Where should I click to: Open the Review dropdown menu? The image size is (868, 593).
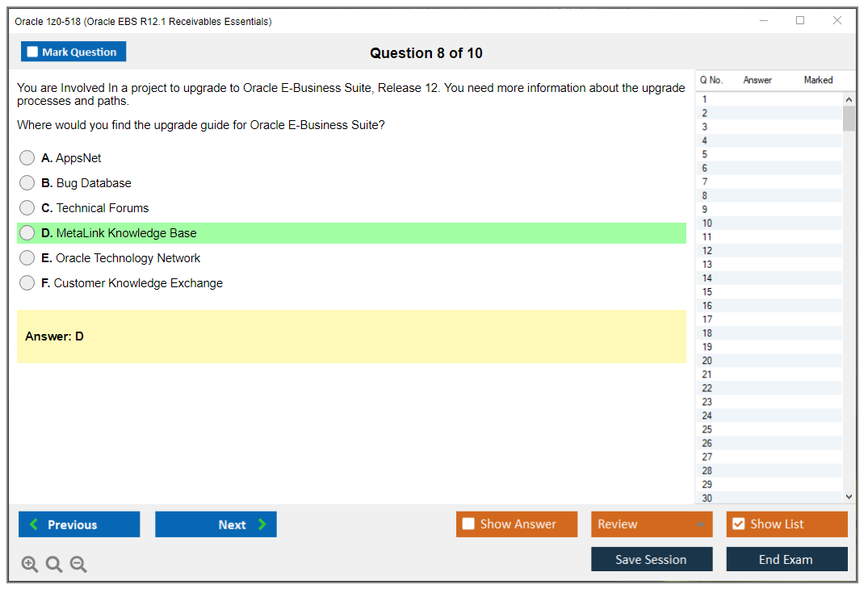pos(651,524)
